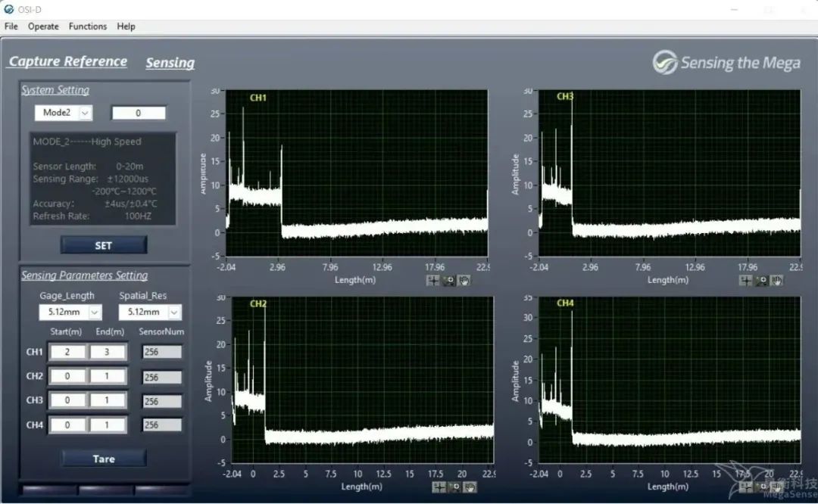Image resolution: width=818 pixels, height=504 pixels.
Task: Click the CH3 SensorNum value 256
Action: (162, 401)
